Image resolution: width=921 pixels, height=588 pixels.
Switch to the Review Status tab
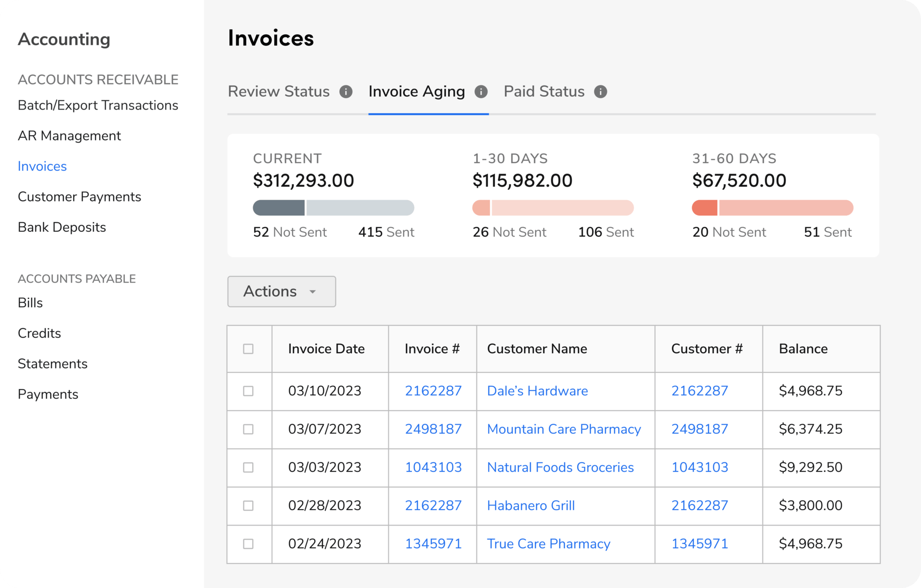[x=278, y=92]
